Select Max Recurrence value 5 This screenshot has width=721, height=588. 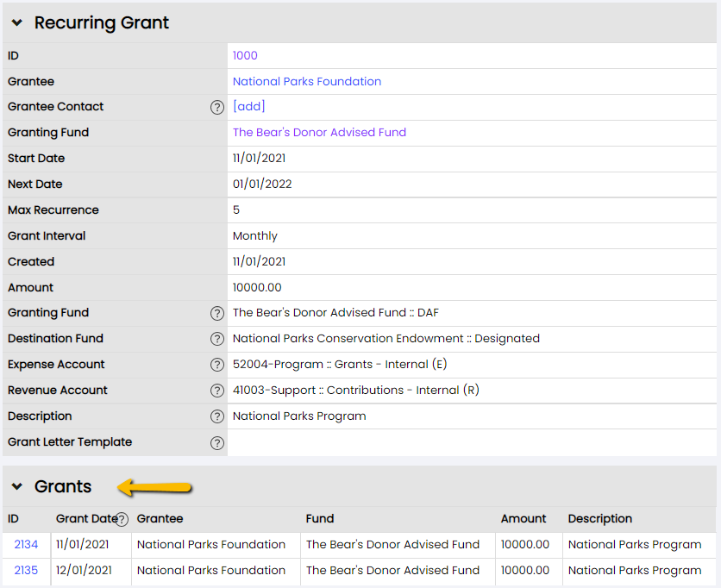(236, 210)
